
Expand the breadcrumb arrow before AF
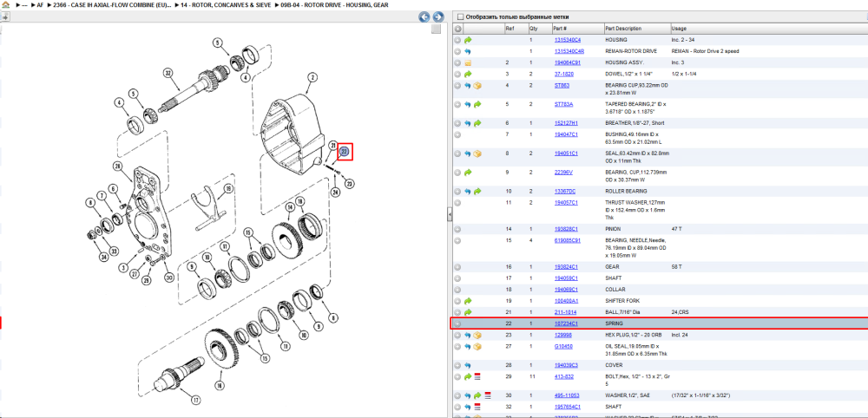point(32,5)
